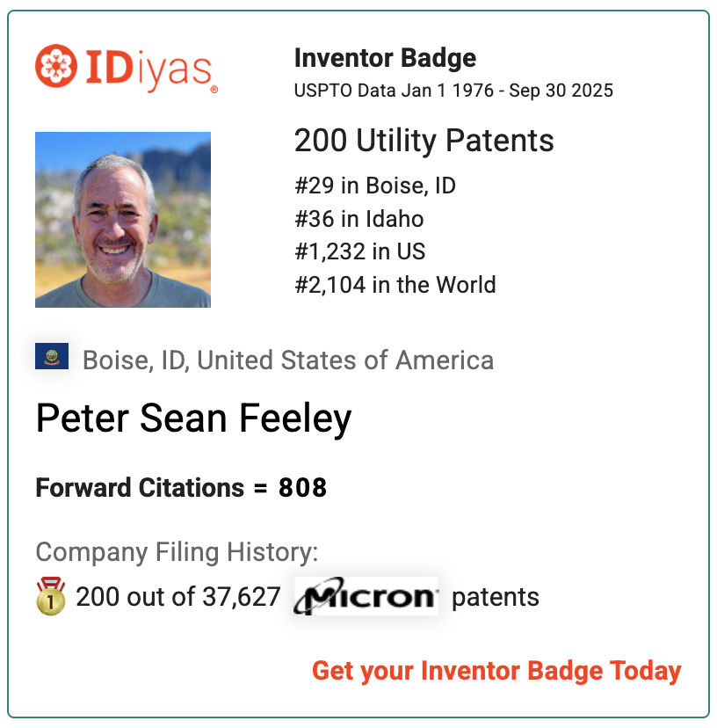The height and width of the screenshot is (728, 717).
Task: Click the Inventor Badge heading
Action: coord(385,58)
